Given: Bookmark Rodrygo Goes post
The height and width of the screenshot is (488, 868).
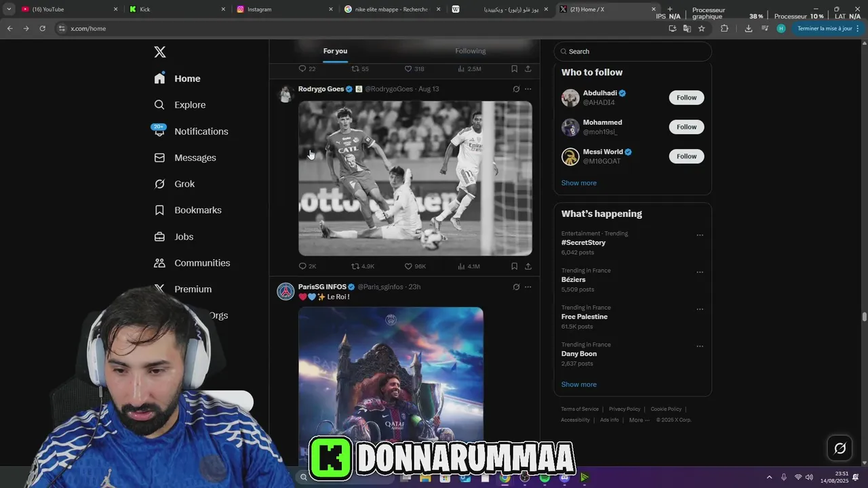Looking at the screenshot, I should click(514, 266).
